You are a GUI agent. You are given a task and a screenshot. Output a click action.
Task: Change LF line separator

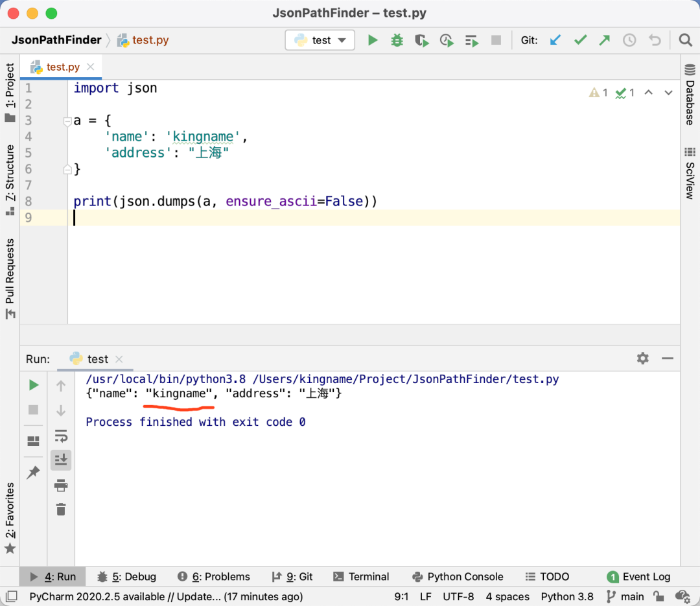425,597
